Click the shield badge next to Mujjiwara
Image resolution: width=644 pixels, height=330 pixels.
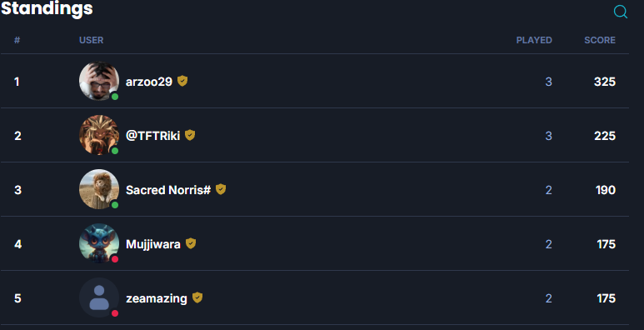191,243
